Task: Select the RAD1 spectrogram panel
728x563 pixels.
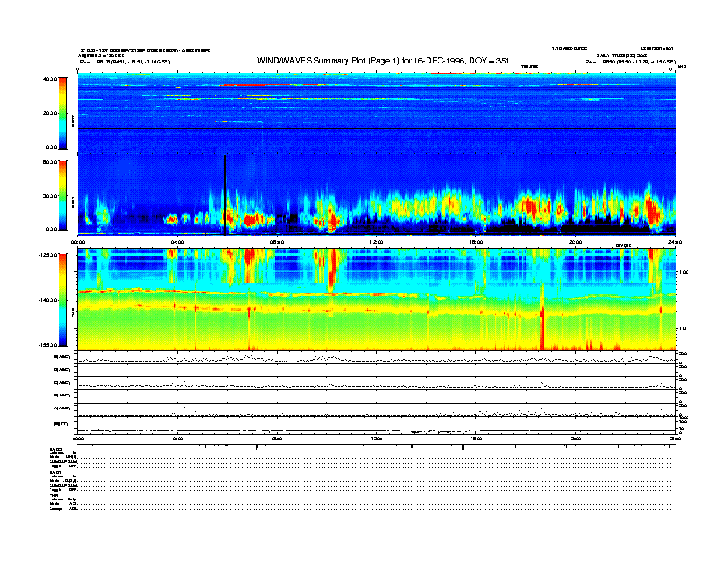Action: 377,194
